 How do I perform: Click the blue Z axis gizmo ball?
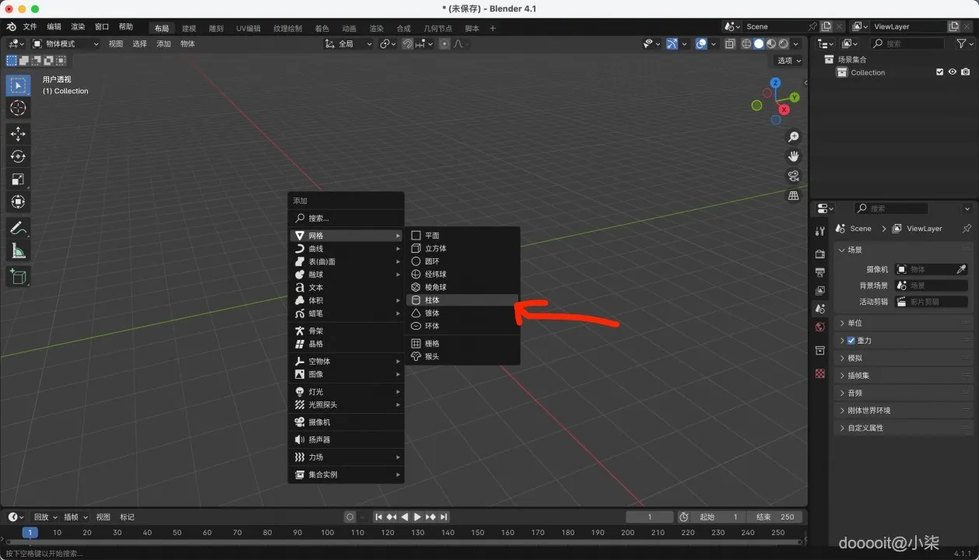[x=776, y=82]
